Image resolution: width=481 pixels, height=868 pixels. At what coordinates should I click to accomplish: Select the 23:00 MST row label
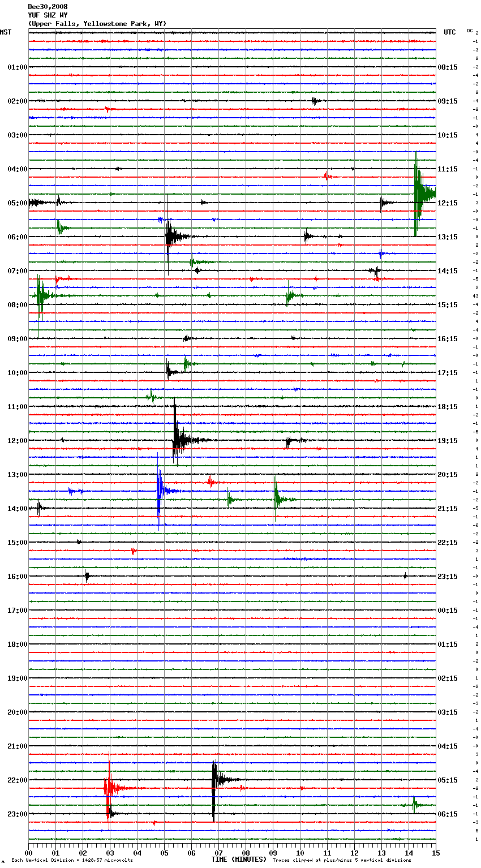pyautogui.click(x=17, y=814)
